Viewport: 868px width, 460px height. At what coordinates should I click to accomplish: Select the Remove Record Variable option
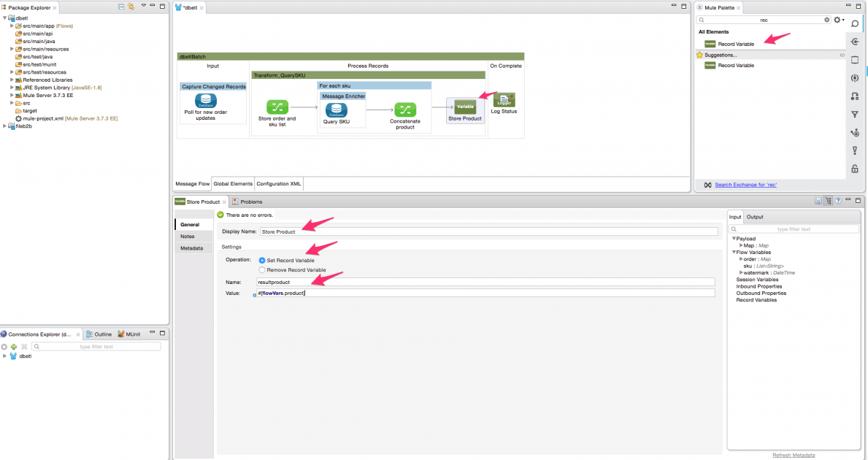tap(261, 269)
